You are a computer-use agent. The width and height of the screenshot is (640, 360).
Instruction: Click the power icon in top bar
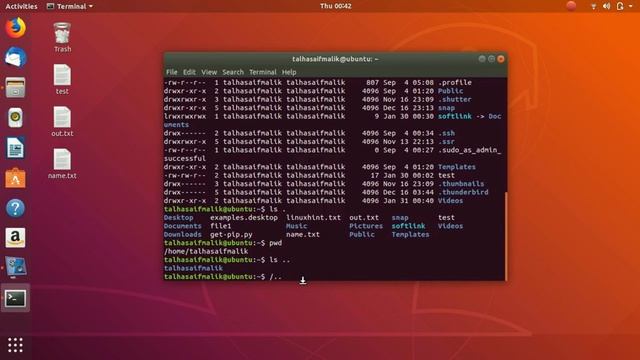620,6
